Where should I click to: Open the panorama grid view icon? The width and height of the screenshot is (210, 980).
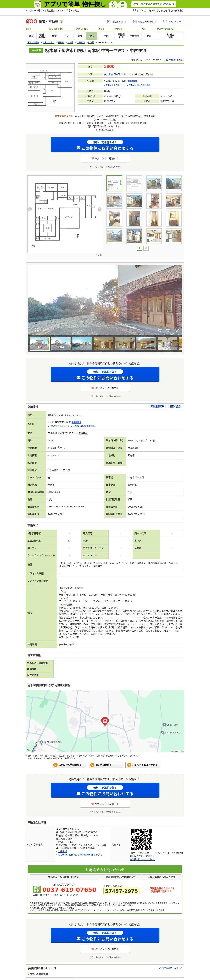tap(37, 329)
